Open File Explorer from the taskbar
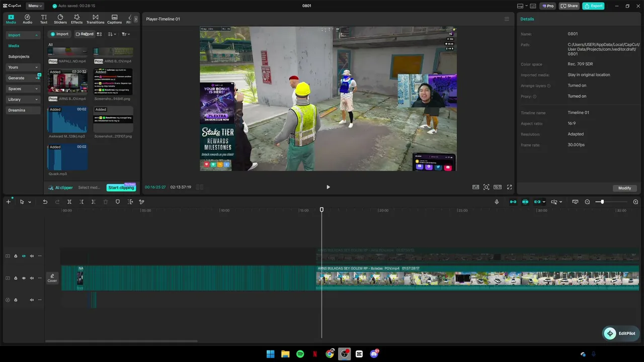Image resolution: width=644 pixels, height=362 pixels. pyautogui.click(x=285, y=354)
